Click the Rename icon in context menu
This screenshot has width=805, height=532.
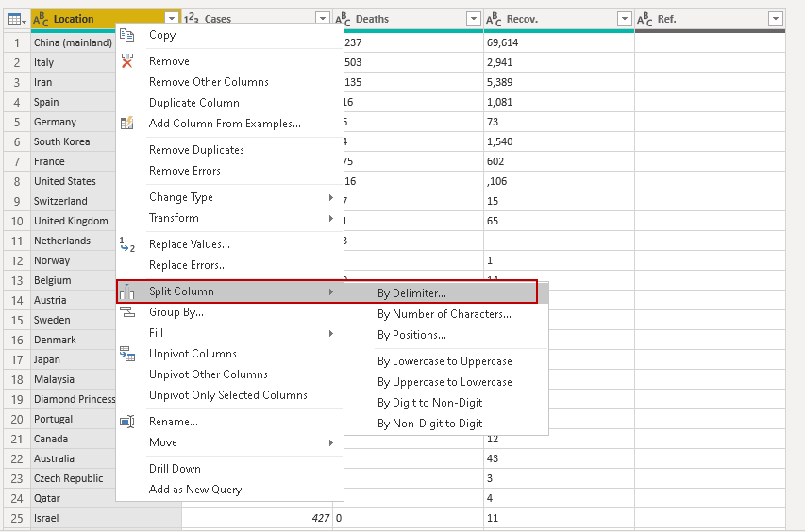pos(128,422)
